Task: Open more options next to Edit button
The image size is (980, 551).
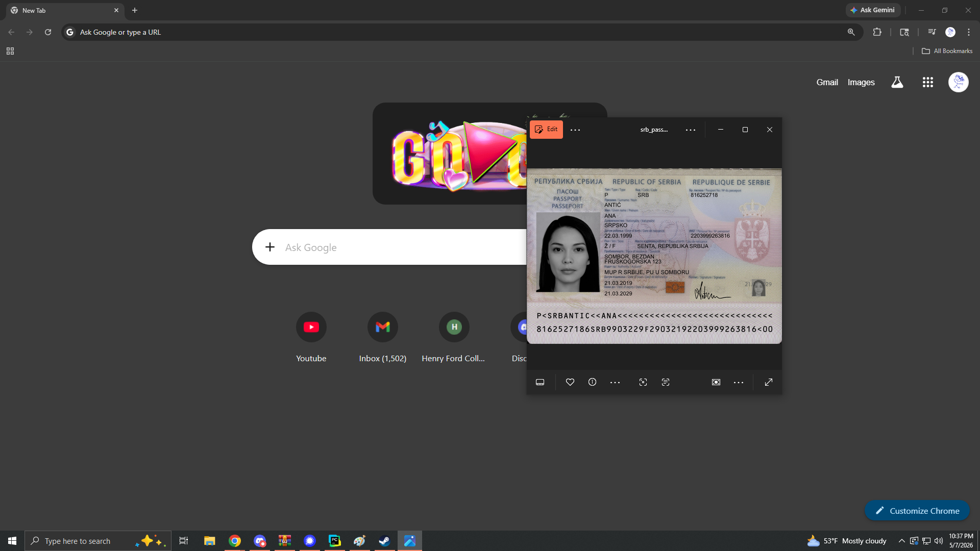Action: pos(575,130)
